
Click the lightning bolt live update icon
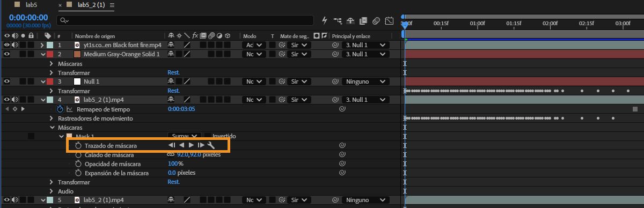coord(325,20)
